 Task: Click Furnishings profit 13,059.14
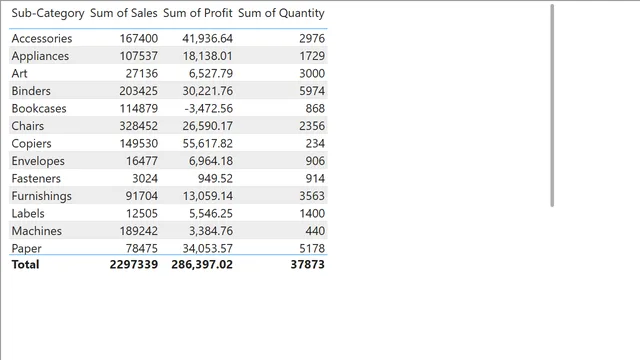click(207, 196)
